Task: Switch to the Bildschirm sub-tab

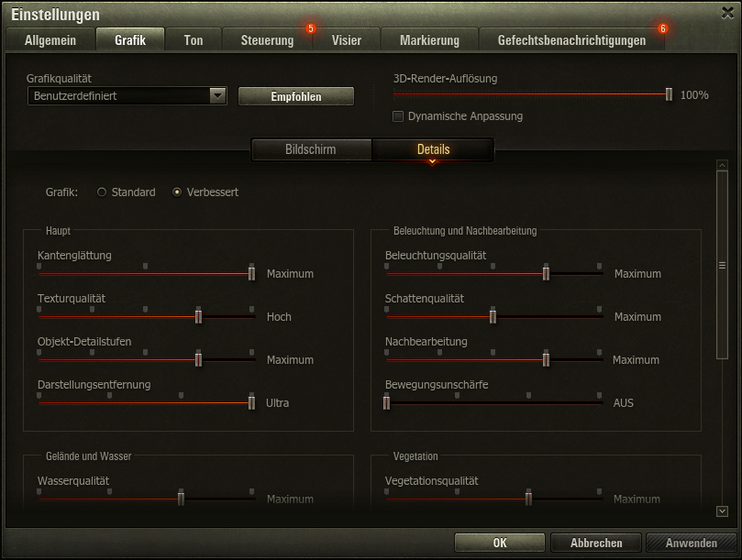Action: click(x=311, y=149)
